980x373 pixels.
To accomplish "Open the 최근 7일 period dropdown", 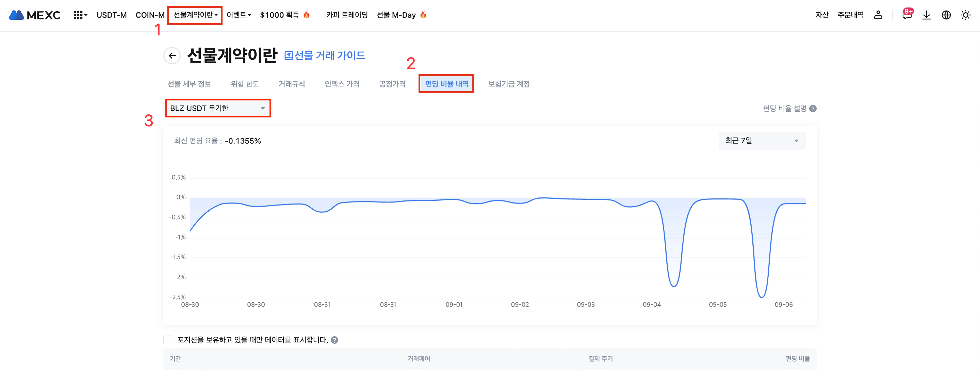I will pos(762,141).
